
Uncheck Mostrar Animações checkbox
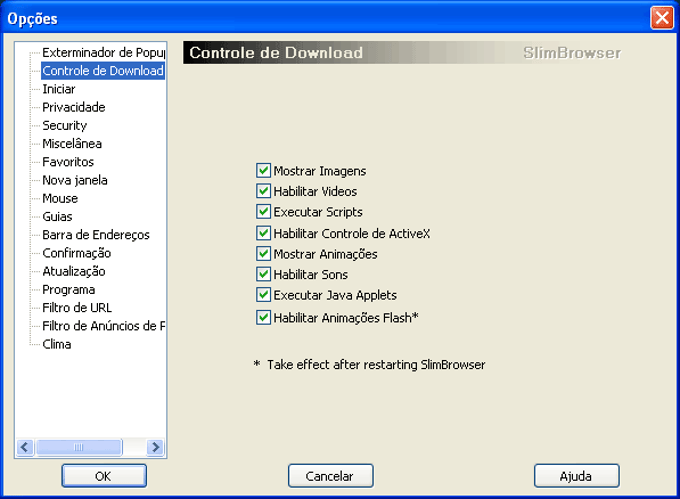(264, 254)
